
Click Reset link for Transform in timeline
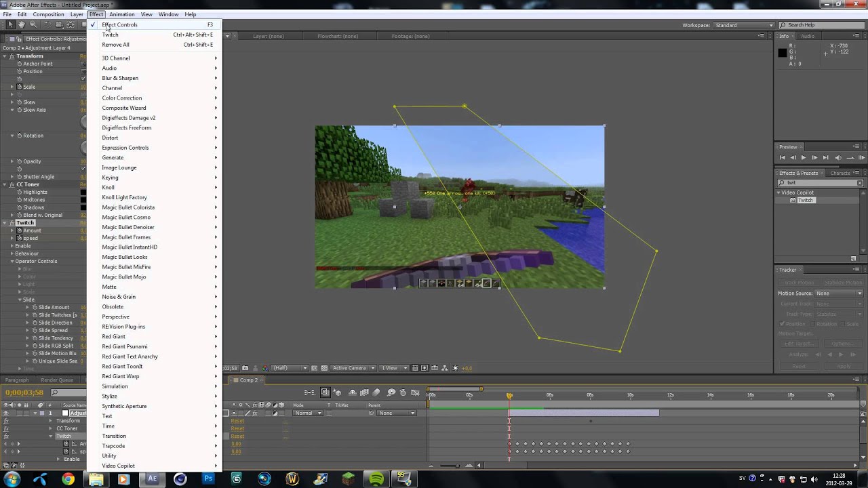click(x=237, y=421)
